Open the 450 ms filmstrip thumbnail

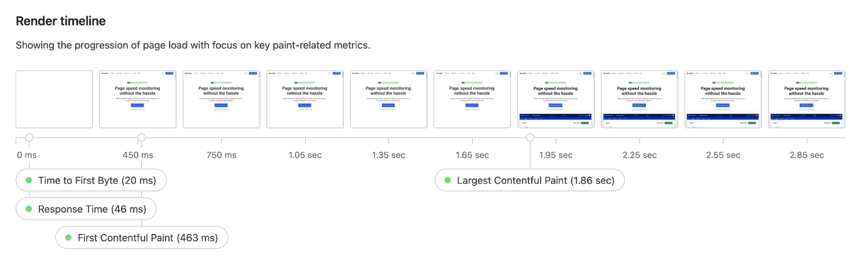coord(138,99)
